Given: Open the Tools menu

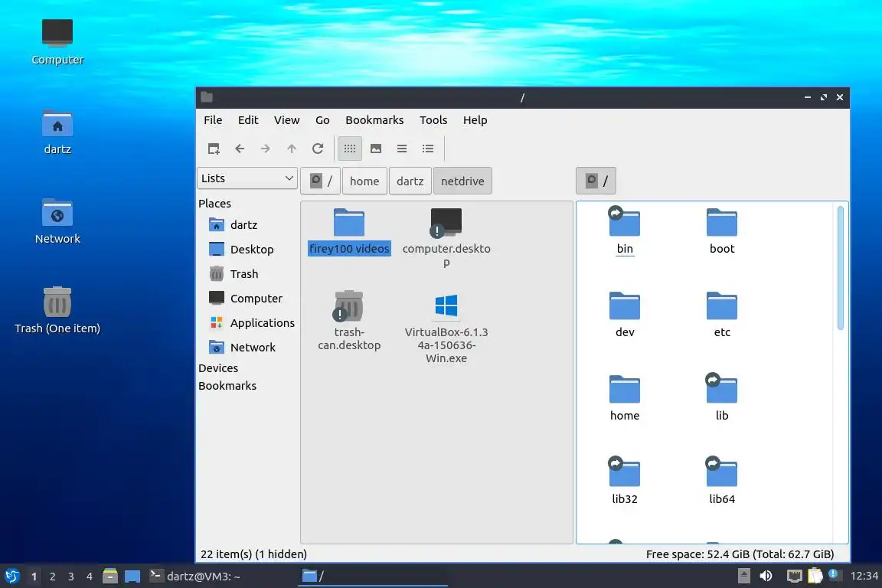Looking at the screenshot, I should [x=433, y=120].
